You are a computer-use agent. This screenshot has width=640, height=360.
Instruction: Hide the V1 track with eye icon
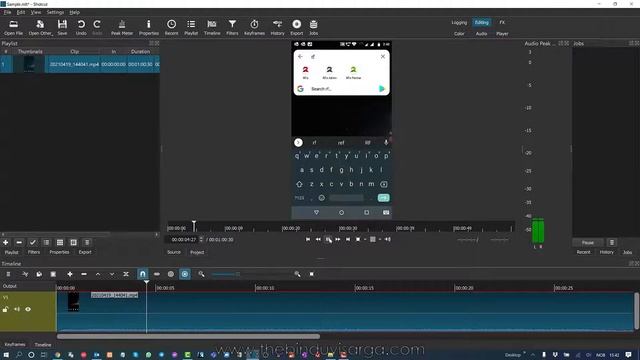[28, 309]
